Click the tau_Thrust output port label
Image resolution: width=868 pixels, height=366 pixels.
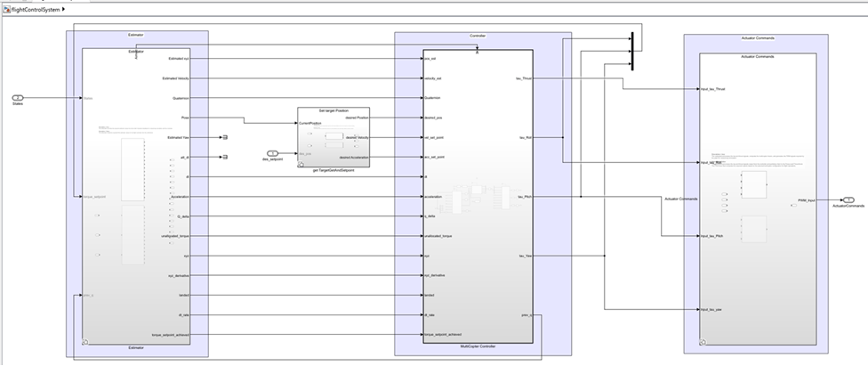[x=524, y=78]
